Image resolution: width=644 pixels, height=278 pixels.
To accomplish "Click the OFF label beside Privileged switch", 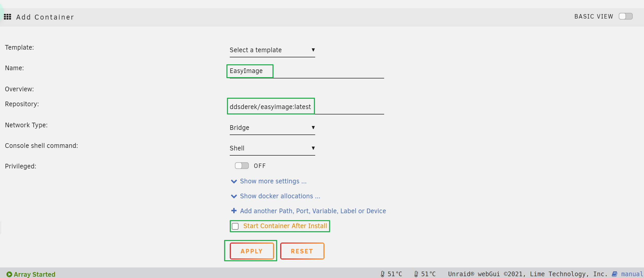I will click(x=260, y=166).
